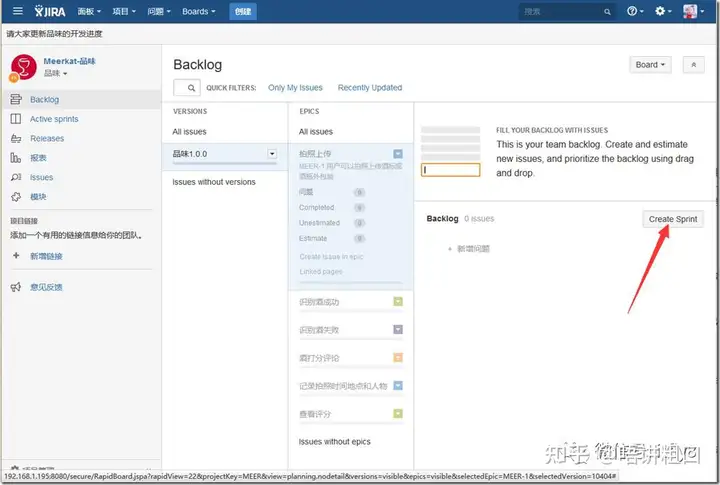This screenshot has height=485, width=720.
Task: Click the search magnifier in header
Action: pyautogui.click(x=607, y=12)
